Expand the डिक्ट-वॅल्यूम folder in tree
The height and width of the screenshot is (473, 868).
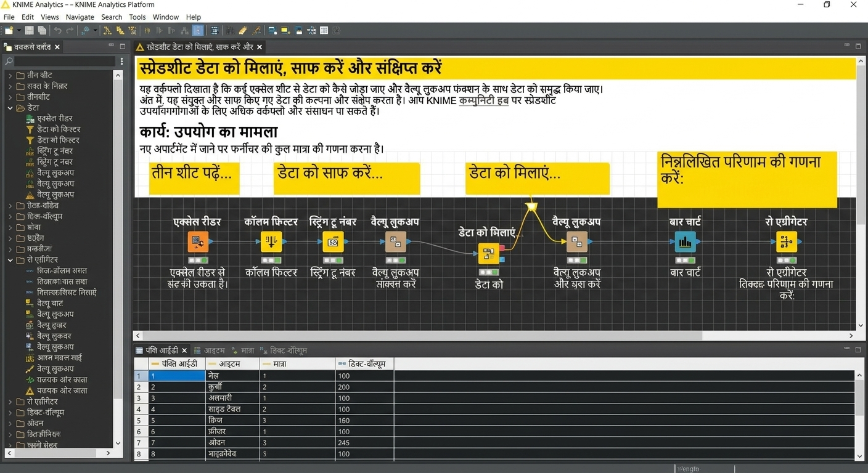tap(10, 412)
